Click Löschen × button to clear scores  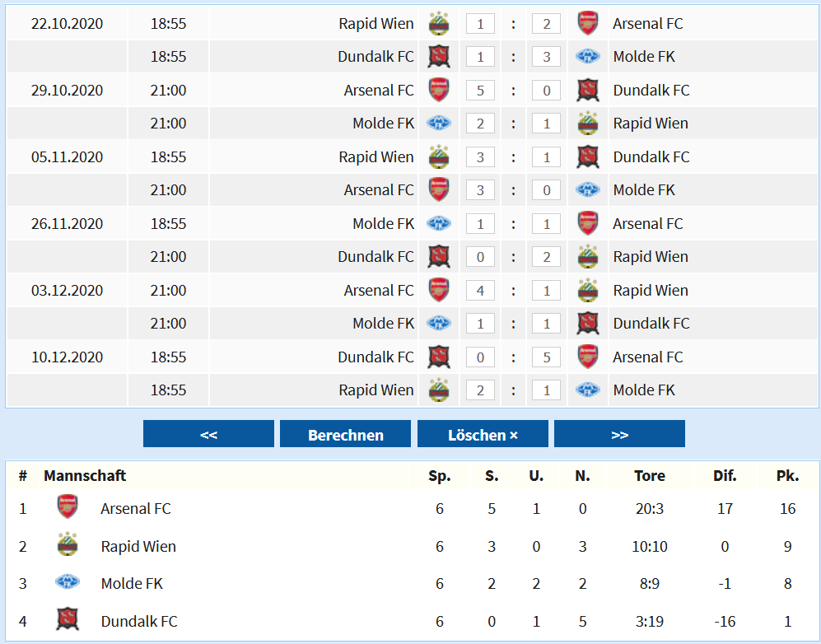[483, 434]
